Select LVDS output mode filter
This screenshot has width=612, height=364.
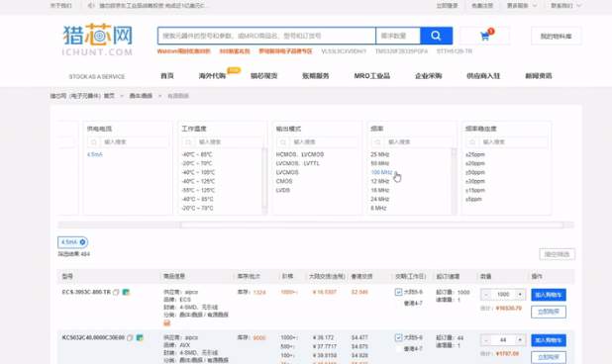(283, 190)
